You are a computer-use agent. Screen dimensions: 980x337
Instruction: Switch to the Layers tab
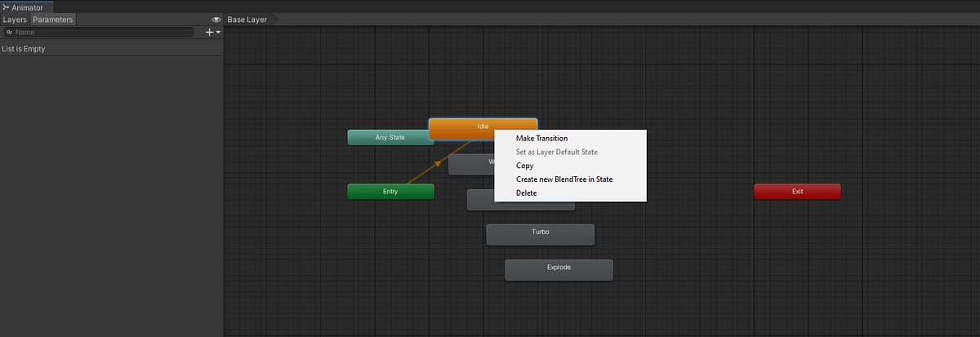(15, 19)
